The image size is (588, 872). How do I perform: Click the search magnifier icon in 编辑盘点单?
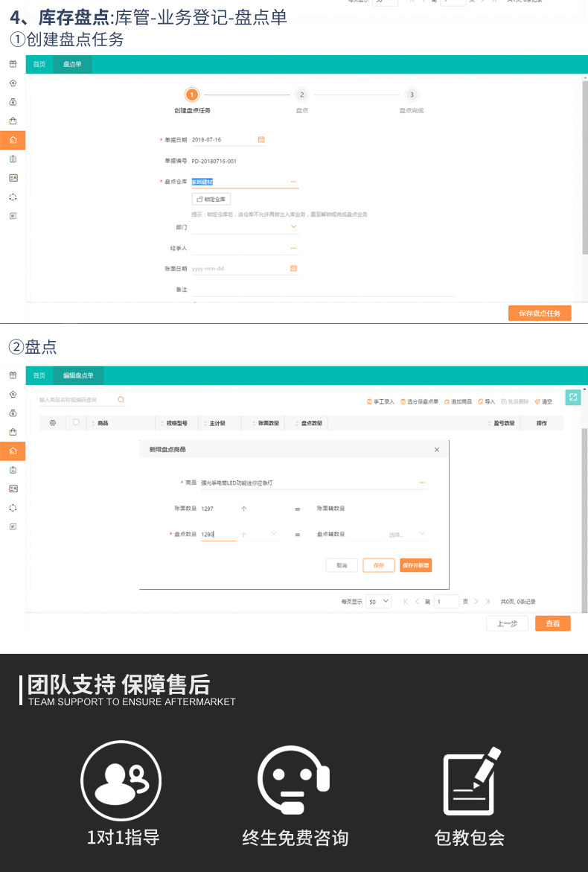coord(121,399)
